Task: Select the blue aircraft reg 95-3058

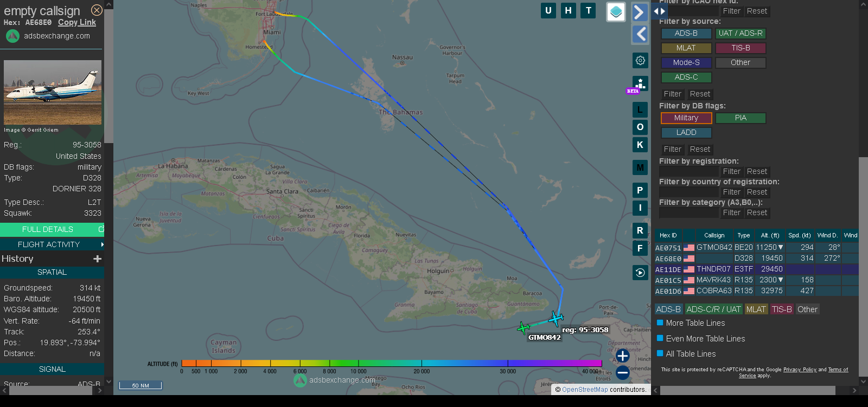Action: [556, 319]
